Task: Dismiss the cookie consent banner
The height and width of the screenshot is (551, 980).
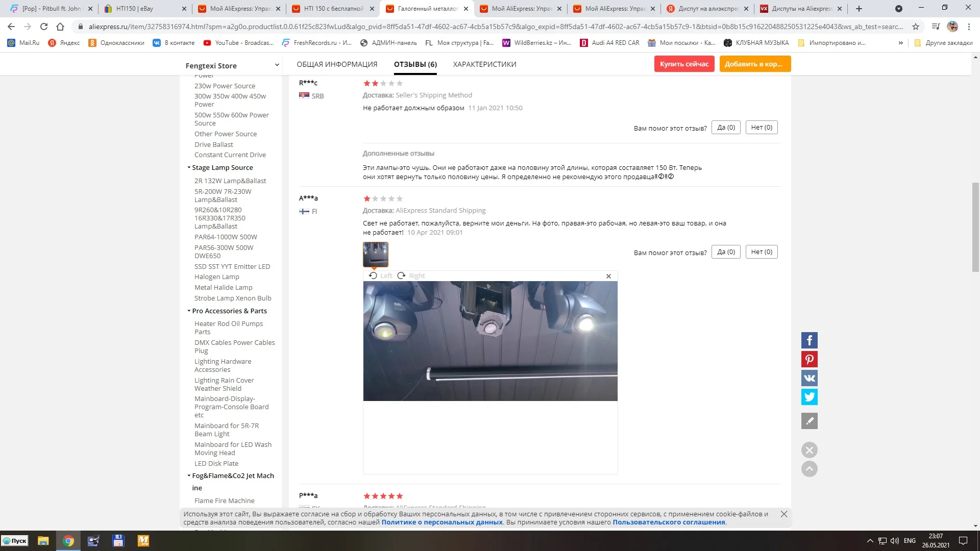Action: coord(784,514)
